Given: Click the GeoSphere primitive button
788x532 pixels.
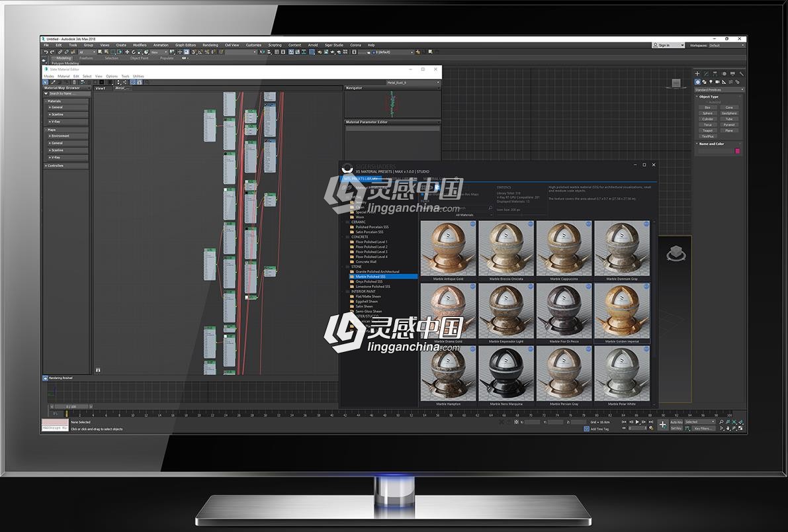Looking at the screenshot, I should point(729,113).
